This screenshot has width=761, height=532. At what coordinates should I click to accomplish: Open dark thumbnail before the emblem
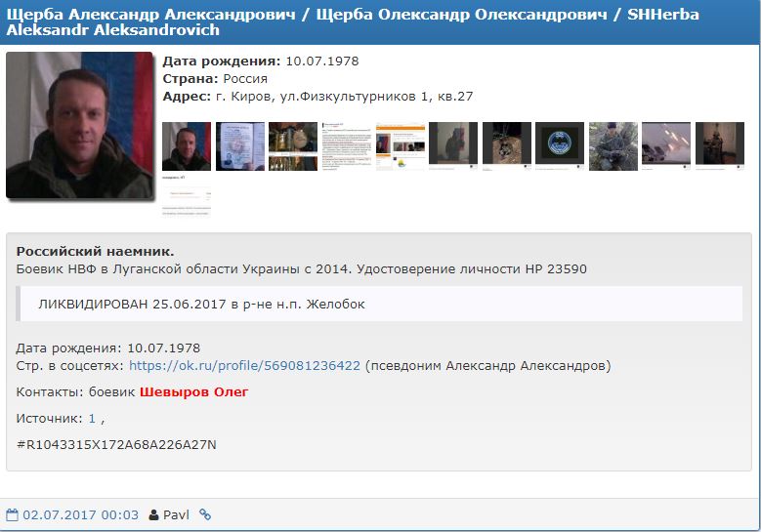(506, 146)
